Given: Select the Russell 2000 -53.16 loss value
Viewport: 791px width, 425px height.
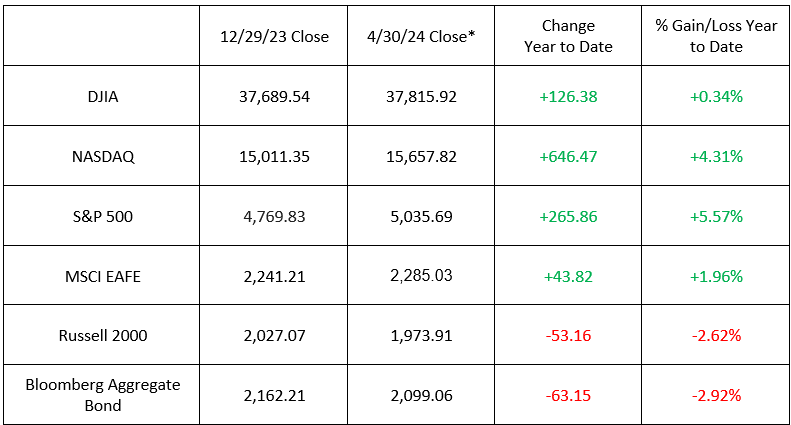Looking at the screenshot, I should (x=568, y=335).
